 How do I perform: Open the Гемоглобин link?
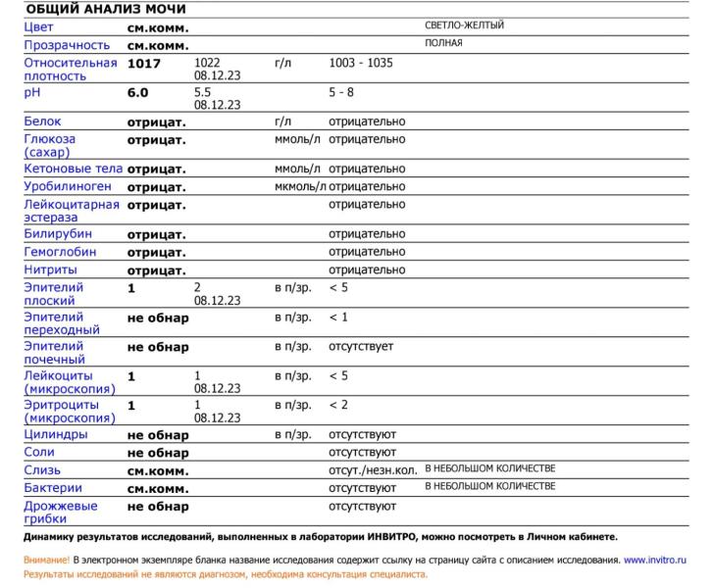pyautogui.click(x=60, y=252)
